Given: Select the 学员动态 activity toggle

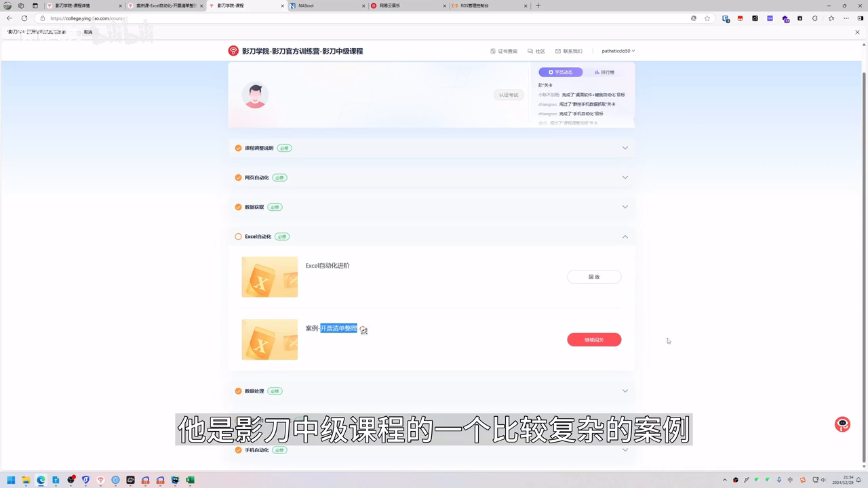Looking at the screenshot, I should pos(561,72).
